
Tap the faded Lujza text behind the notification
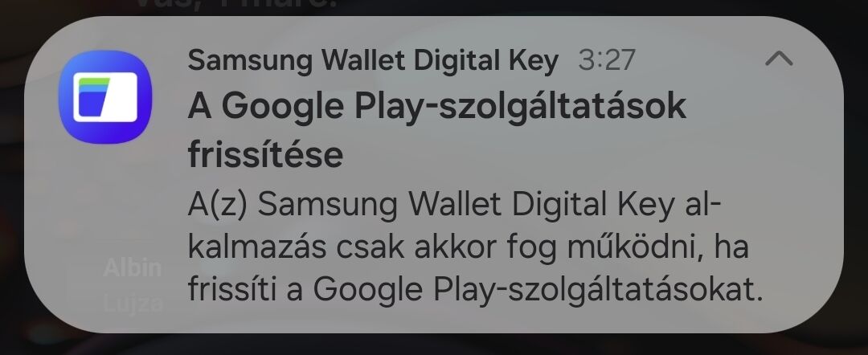click(x=133, y=303)
